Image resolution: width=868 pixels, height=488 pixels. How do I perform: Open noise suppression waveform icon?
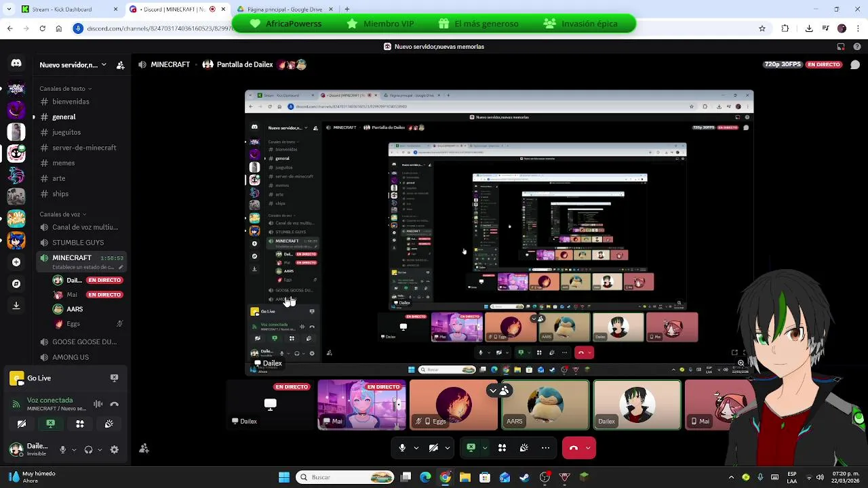pos(98,404)
